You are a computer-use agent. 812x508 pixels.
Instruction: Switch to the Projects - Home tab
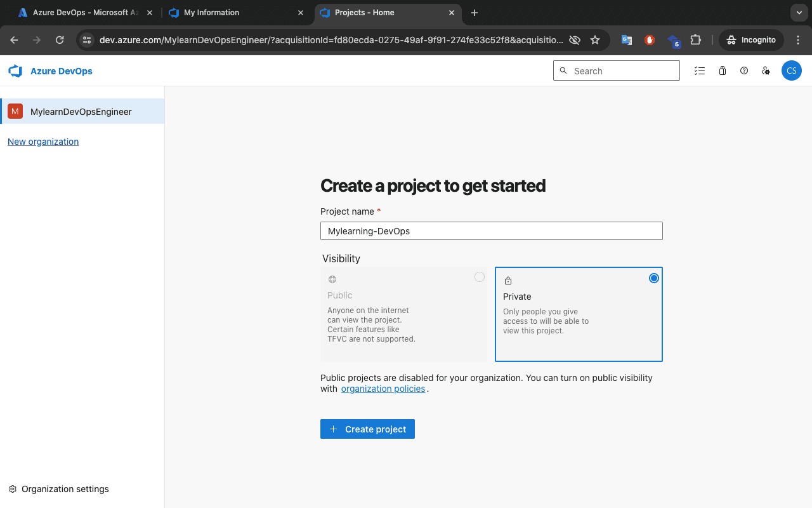388,13
